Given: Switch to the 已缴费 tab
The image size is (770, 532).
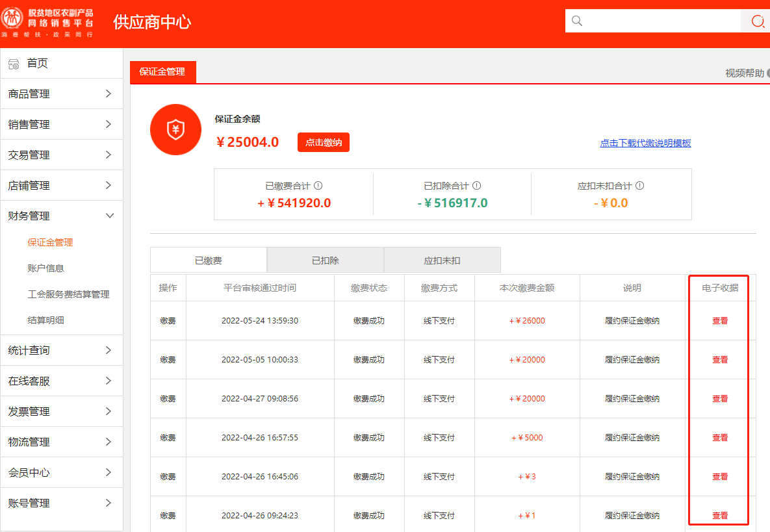Looking at the screenshot, I should (208, 260).
